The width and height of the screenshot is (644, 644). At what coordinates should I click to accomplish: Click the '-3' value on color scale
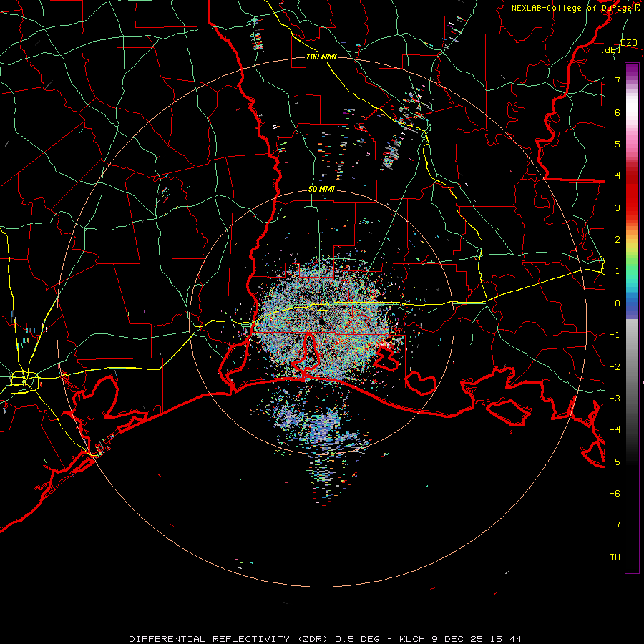coord(615,399)
